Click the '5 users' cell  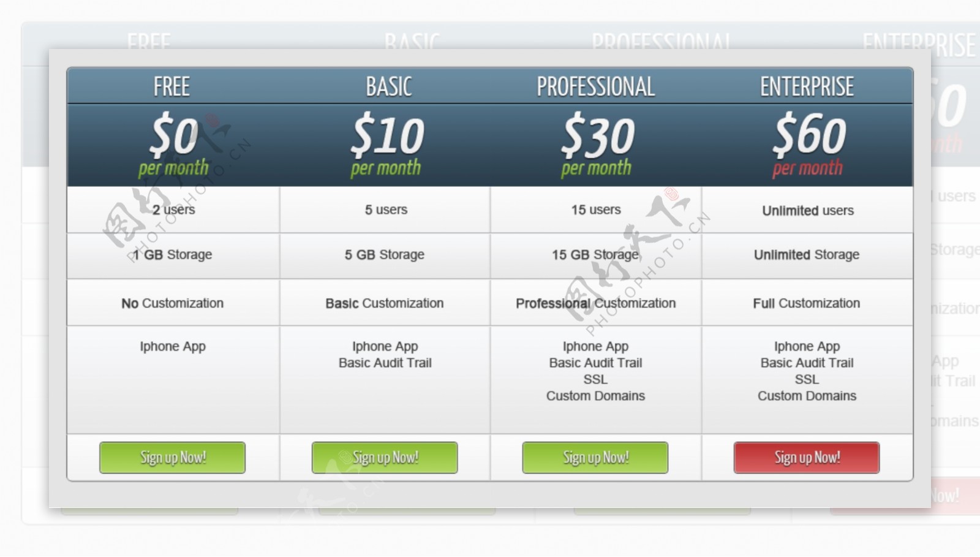coord(386,210)
